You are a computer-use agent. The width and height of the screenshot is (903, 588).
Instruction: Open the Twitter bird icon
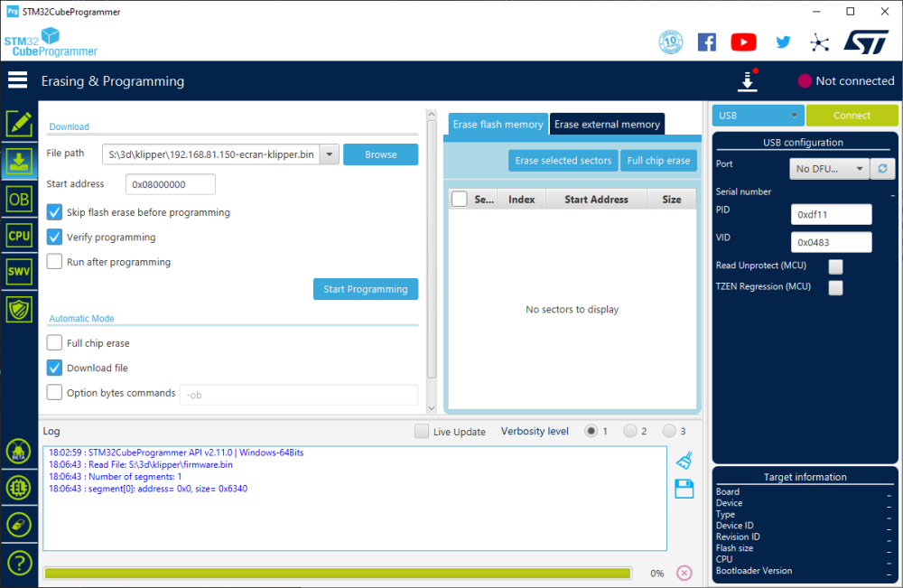click(x=783, y=42)
